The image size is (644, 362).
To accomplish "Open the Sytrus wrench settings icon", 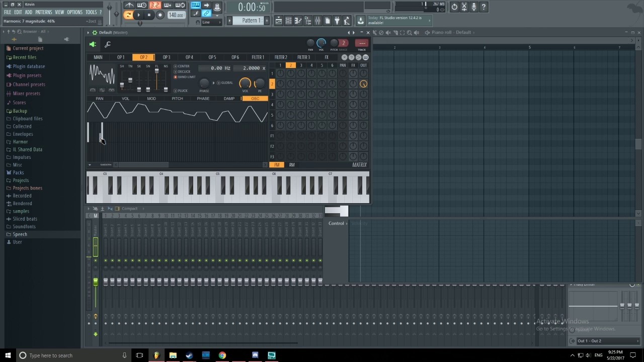I will 107,45.
